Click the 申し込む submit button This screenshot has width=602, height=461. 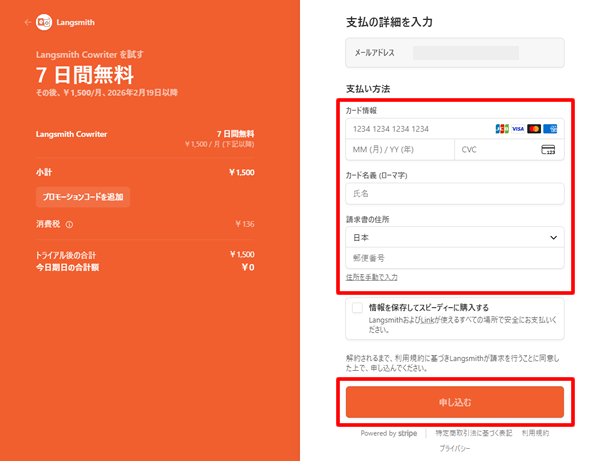pos(455,402)
